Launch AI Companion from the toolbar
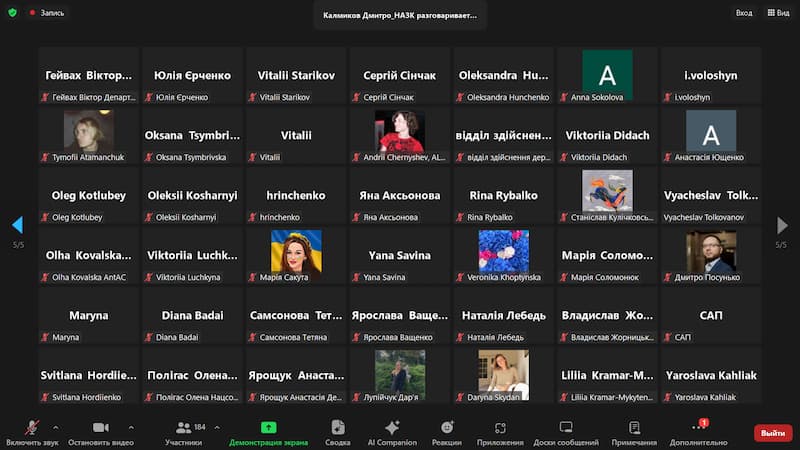The width and height of the screenshot is (800, 450). [391, 427]
